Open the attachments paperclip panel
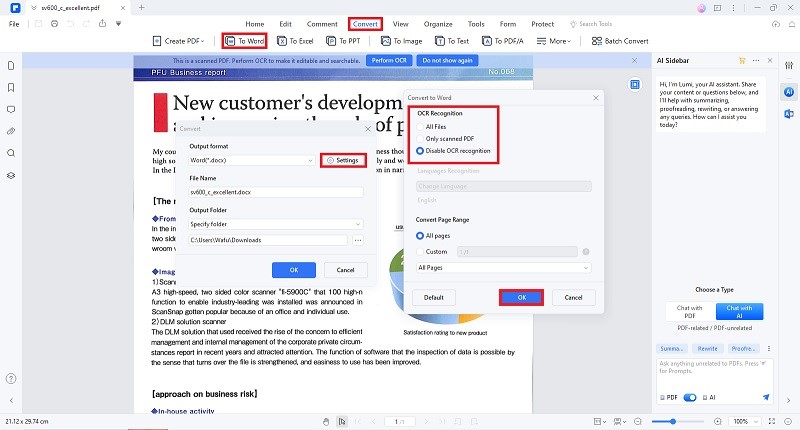This screenshot has height=430, width=800. [x=11, y=131]
